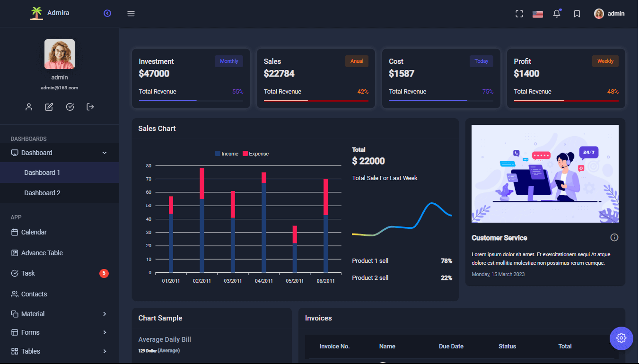Click the US flag language selector
Image resolution: width=639 pixels, height=364 pixels.
pyautogui.click(x=538, y=13)
